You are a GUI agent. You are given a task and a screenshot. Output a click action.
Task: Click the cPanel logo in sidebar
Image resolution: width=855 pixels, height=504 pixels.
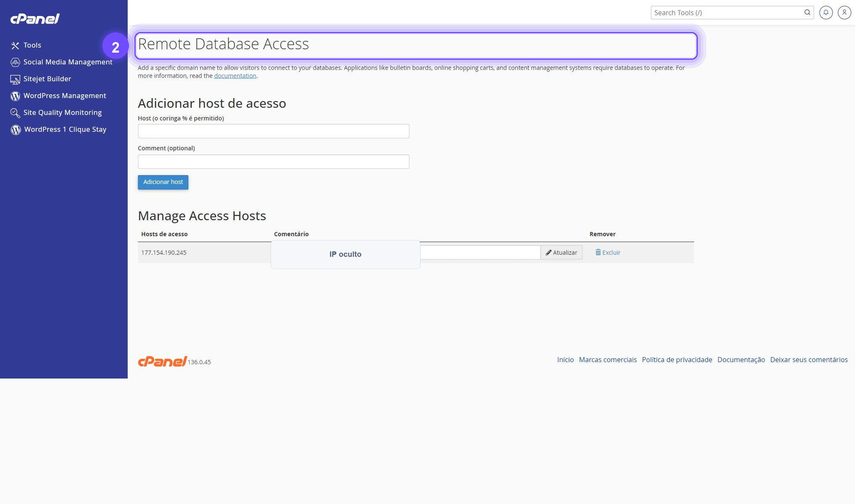point(35,19)
